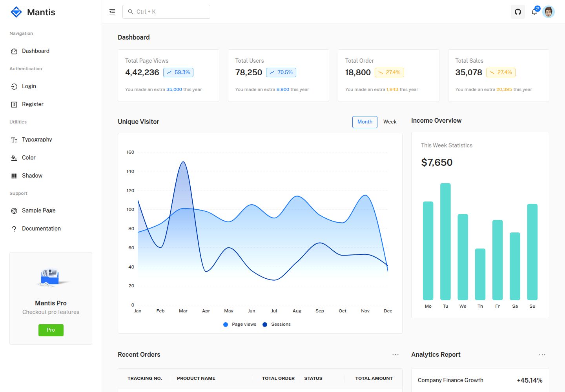Open Recent Orders more options ellipsis
This screenshot has height=392, width=565.
pyautogui.click(x=395, y=355)
